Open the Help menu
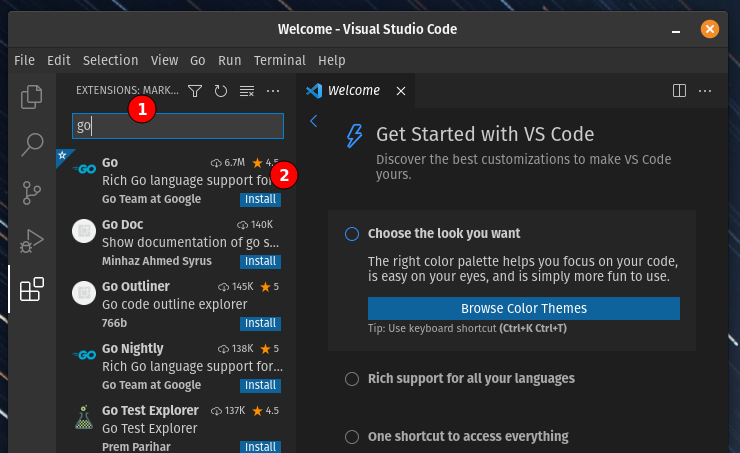Viewport: 740px width, 453px height. click(331, 60)
